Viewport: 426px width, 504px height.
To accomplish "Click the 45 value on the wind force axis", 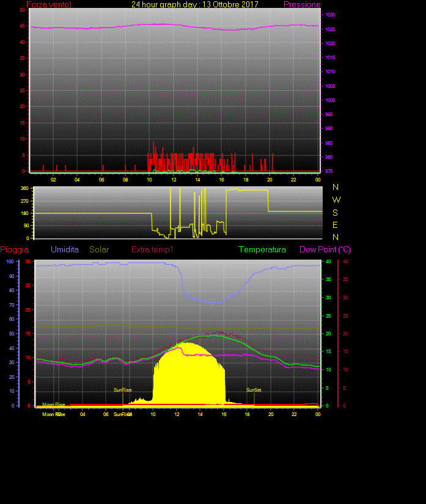I will coord(22,26).
